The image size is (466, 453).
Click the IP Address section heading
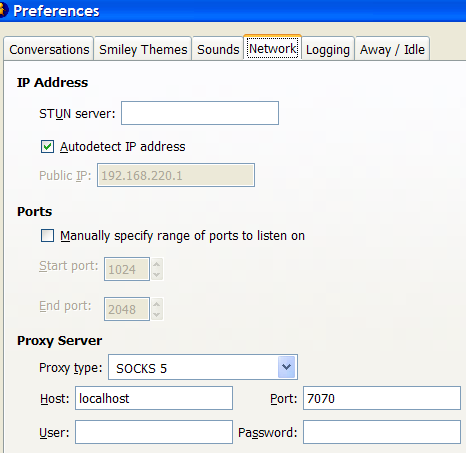[52, 82]
